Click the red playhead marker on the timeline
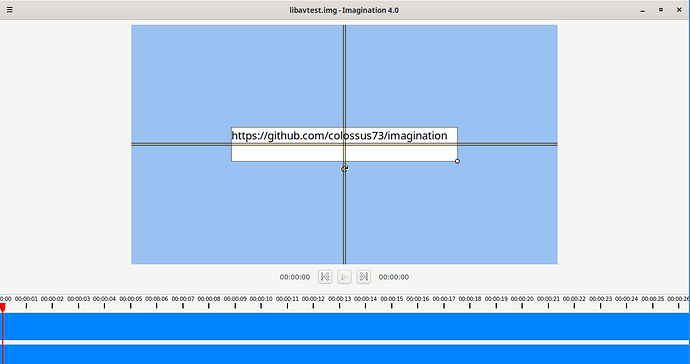Screen dimensions: 690x364 coord(3,307)
